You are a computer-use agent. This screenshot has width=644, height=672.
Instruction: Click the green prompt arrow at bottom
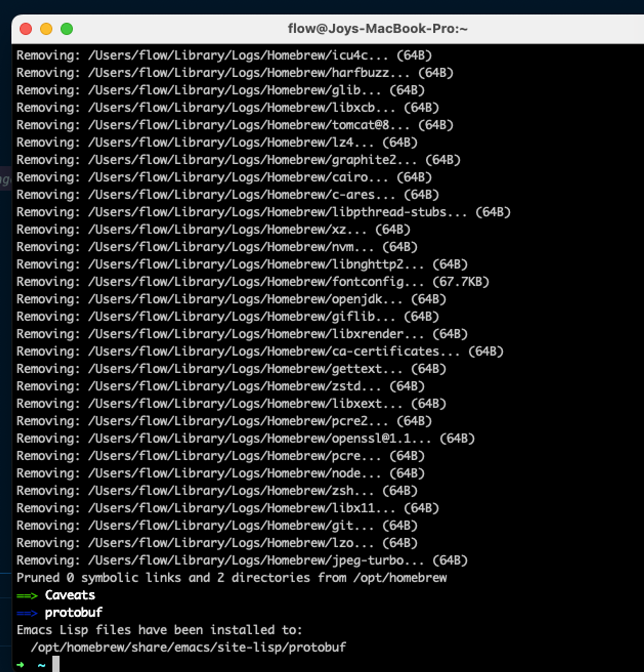[21, 665]
